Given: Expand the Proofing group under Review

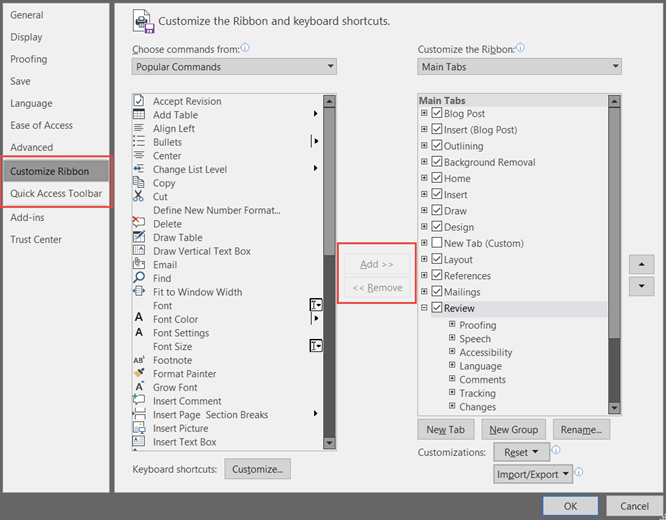Looking at the screenshot, I should pos(452,324).
